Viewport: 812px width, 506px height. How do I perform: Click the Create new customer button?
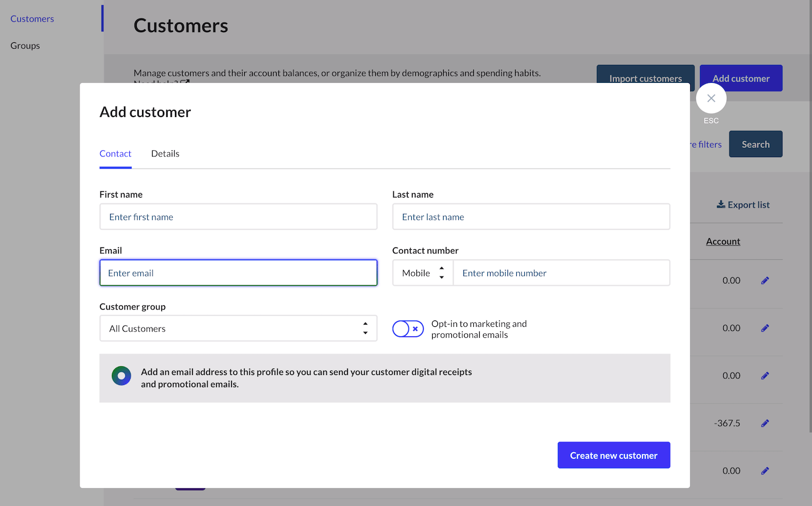coord(614,456)
